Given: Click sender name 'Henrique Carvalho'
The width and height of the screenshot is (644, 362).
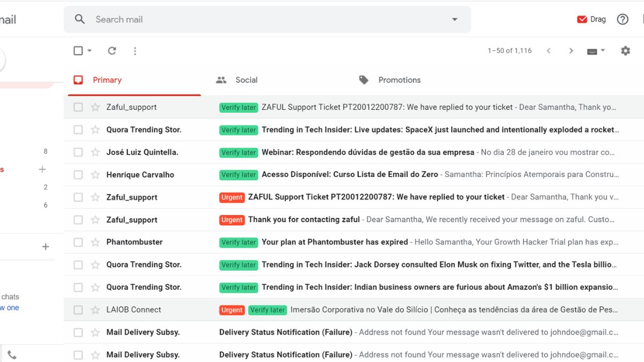Looking at the screenshot, I should [140, 175].
